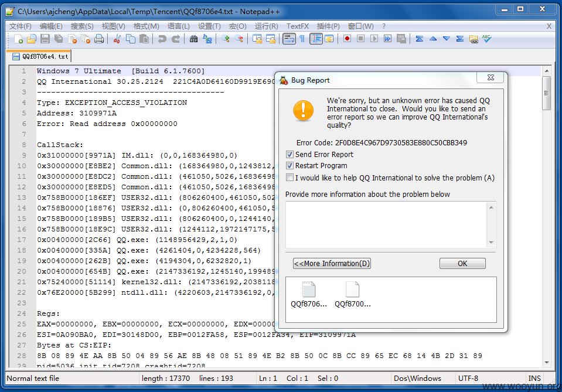Open the 语言(L) menu
The height and width of the screenshot is (392, 562).
[179, 26]
